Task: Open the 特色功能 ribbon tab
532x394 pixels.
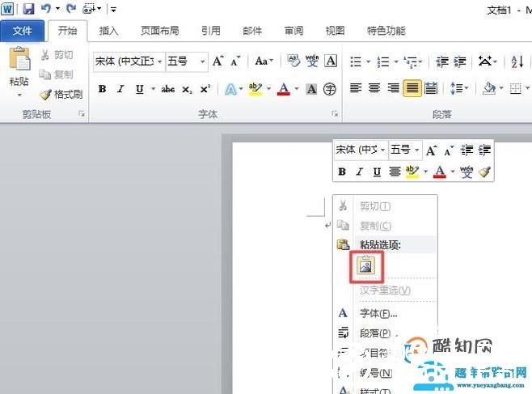Action: pyautogui.click(x=386, y=31)
